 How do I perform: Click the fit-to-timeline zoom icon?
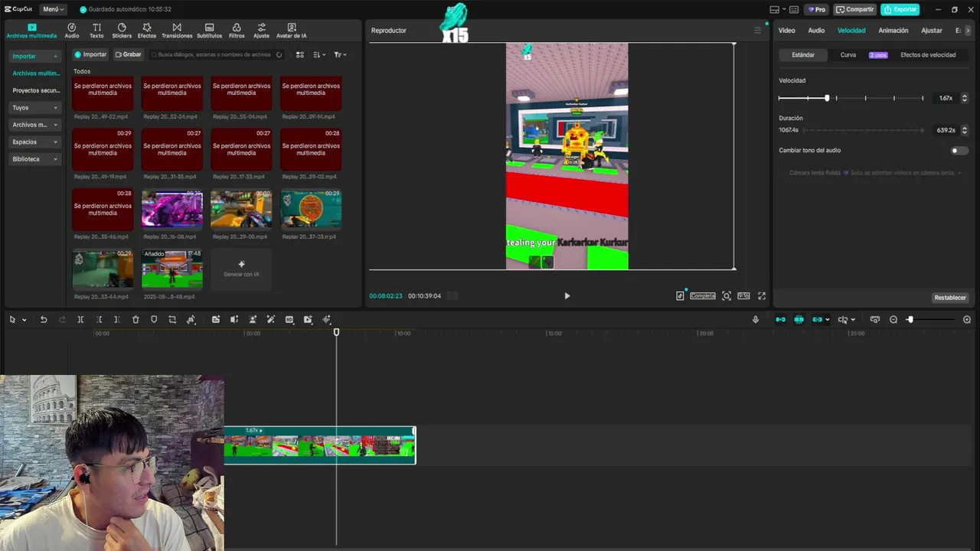pos(875,319)
